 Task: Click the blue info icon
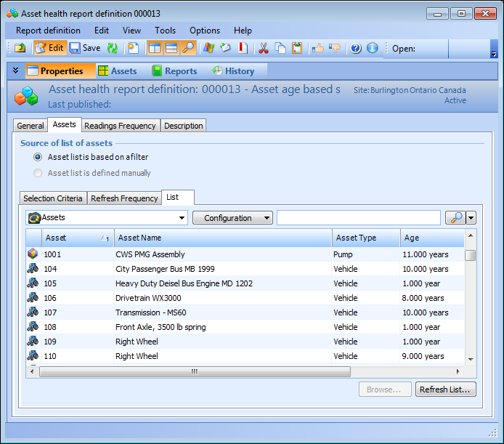(372, 48)
